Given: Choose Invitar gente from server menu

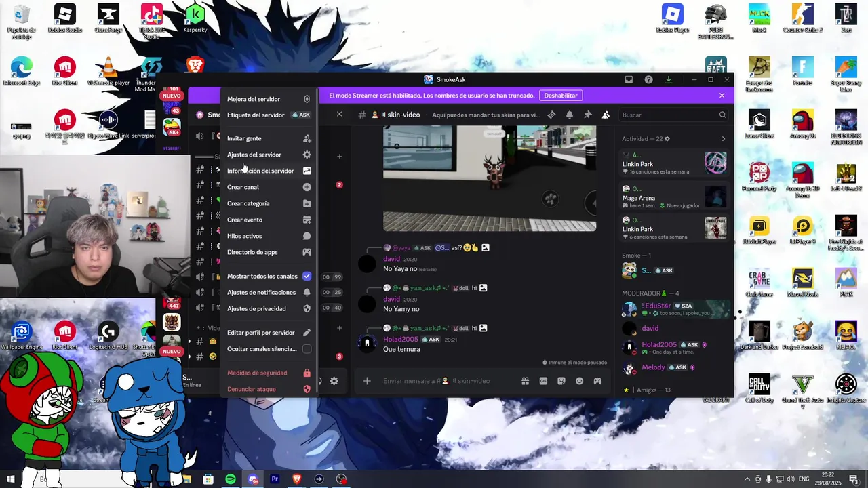Looking at the screenshot, I should (x=268, y=138).
